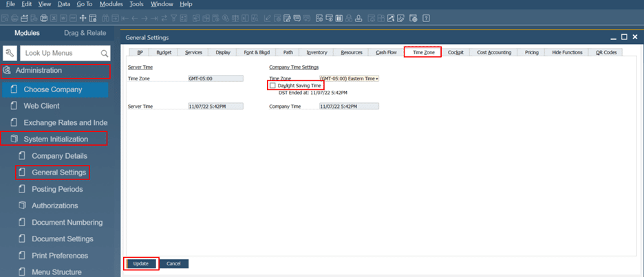Switch to the Services tab

click(x=193, y=52)
